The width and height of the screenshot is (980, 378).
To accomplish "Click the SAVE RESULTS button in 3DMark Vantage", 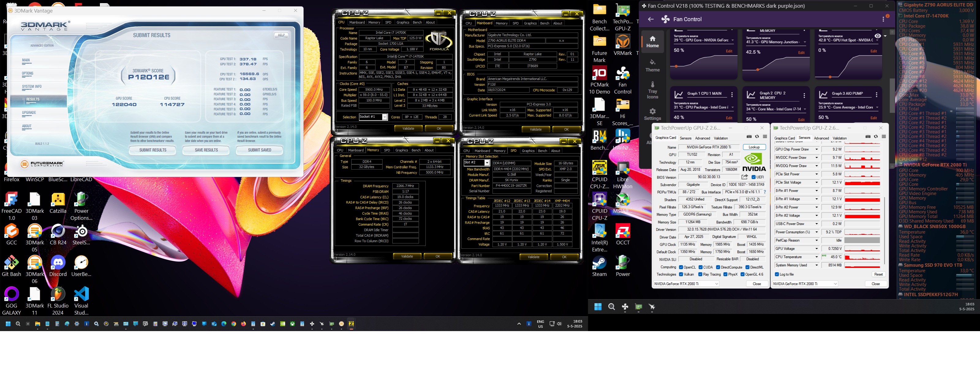I will tap(206, 150).
